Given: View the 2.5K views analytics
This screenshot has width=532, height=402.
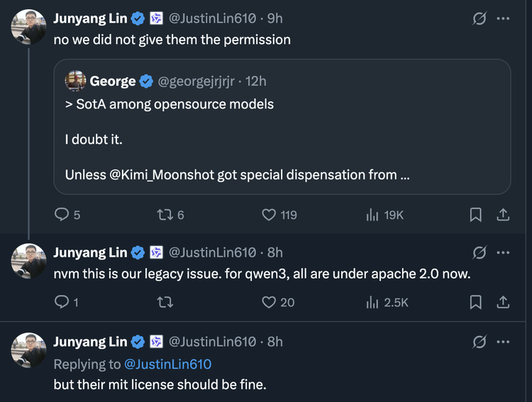Looking at the screenshot, I should (372, 302).
